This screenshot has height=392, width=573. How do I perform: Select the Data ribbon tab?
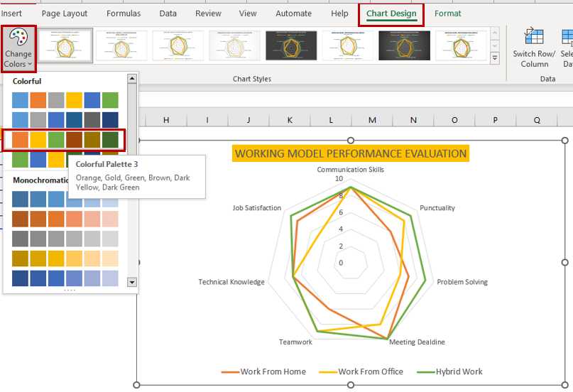coord(168,13)
